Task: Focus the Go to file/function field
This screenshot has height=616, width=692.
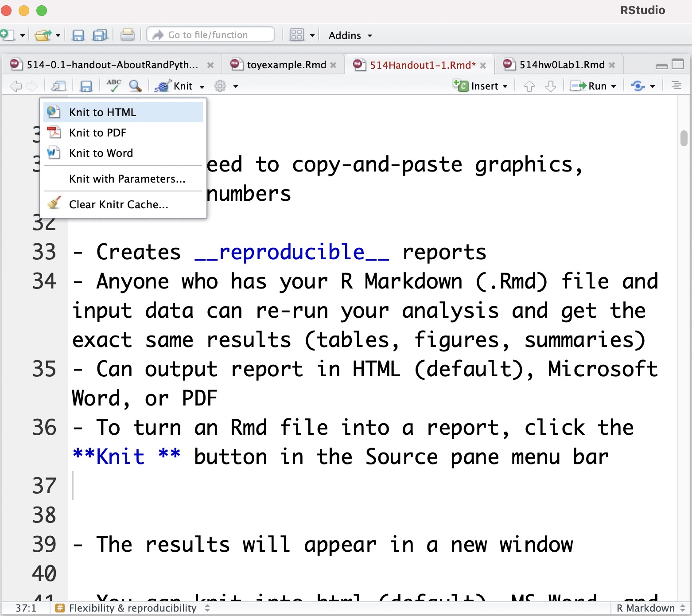Action: coord(210,35)
